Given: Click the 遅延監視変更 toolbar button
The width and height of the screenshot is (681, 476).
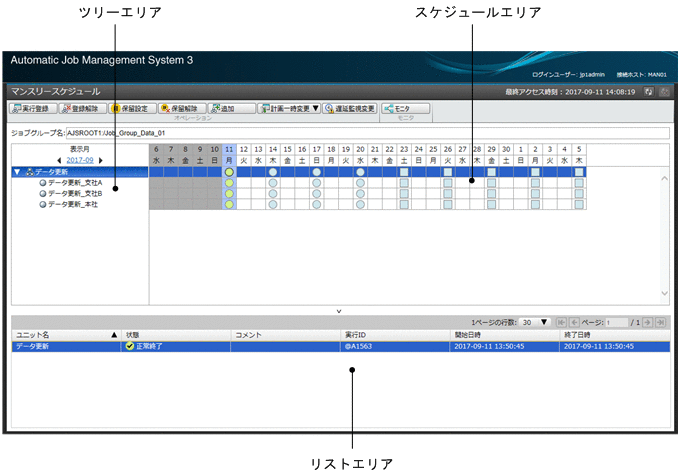Looking at the screenshot, I should click(x=350, y=109).
